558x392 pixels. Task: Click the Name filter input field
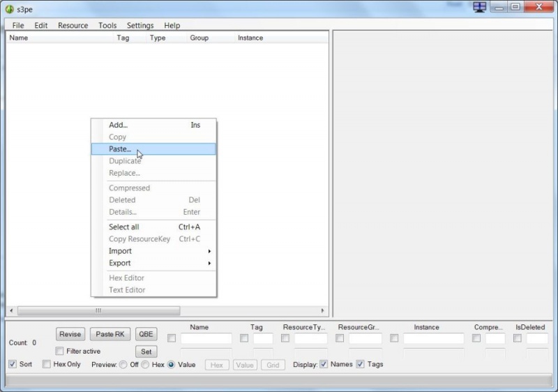[206, 338]
